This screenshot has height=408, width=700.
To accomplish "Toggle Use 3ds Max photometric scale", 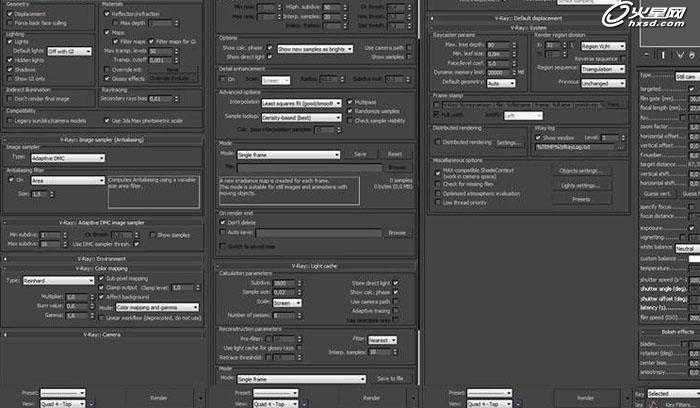I will click(x=107, y=120).
